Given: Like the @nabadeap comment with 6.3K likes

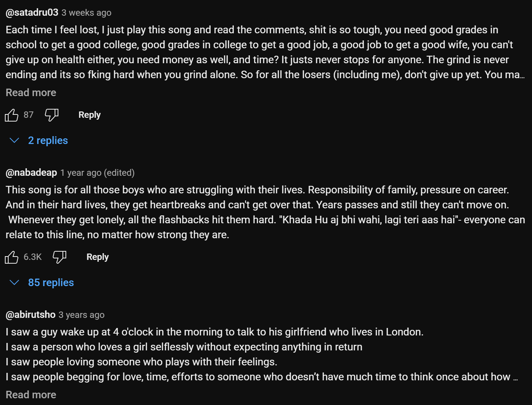Looking at the screenshot, I should [x=12, y=257].
